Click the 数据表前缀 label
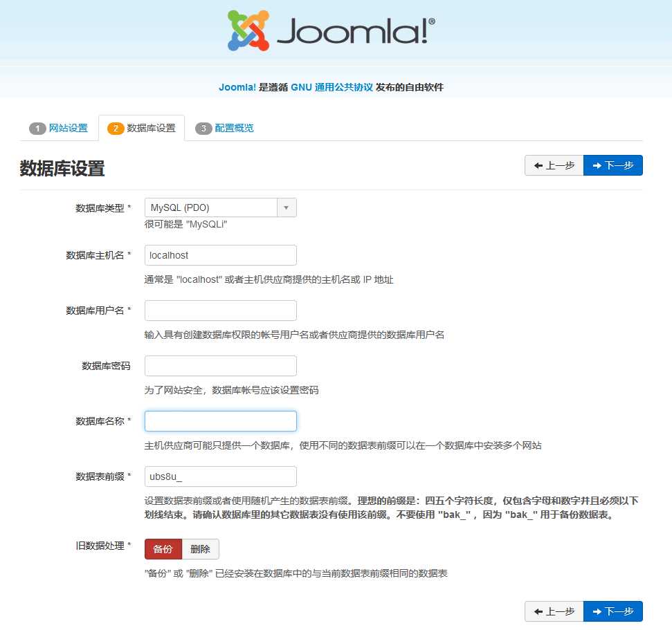672x630 pixels. pos(103,476)
